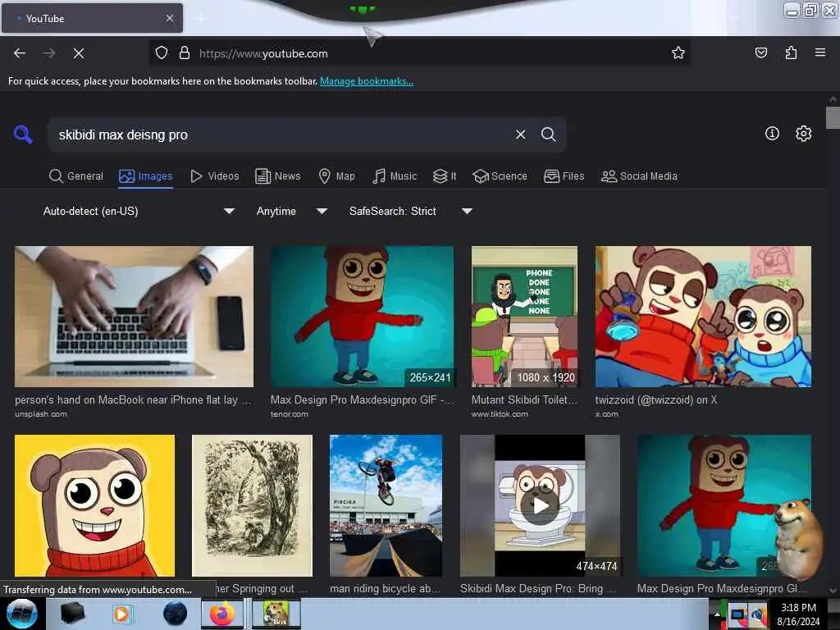840x630 pixels.
Task: Go back using the browser back arrow
Action: pyautogui.click(x=20, y=53)
